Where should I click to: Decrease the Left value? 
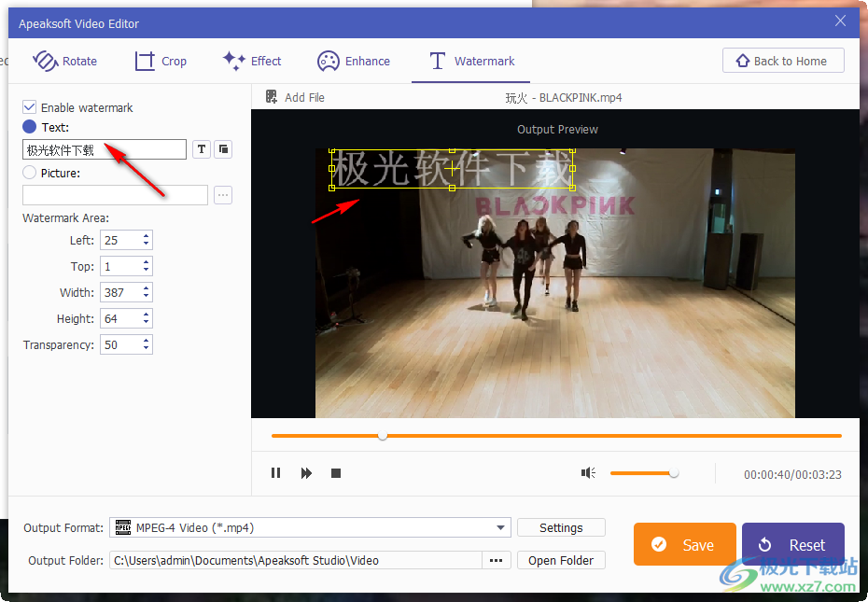pos(147,245)
